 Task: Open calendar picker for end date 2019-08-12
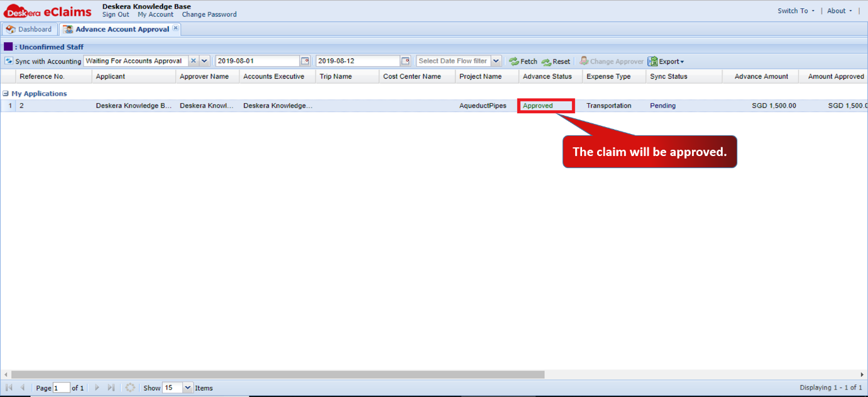[x=405, y=61]
